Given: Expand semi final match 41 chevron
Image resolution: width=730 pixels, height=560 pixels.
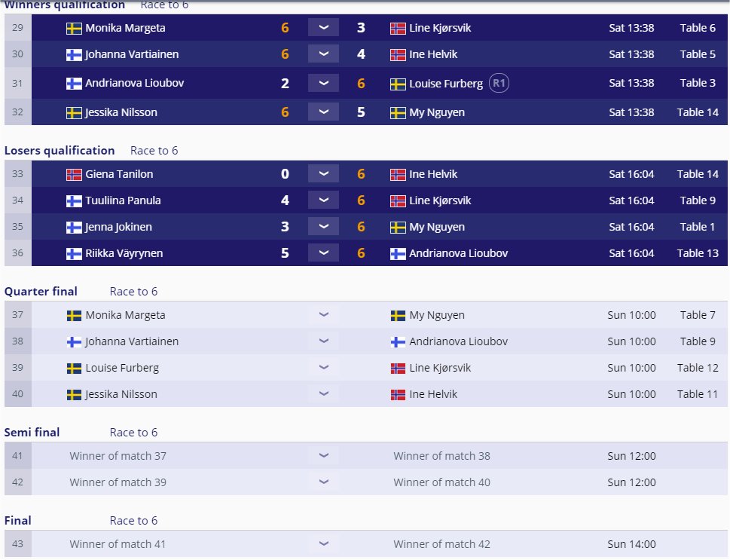Looking at the screenshot, I should tap(323, 457).
